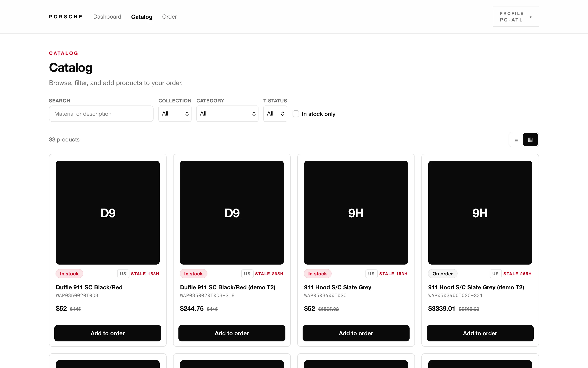Focus the Material or description search field

tap(101, 114)
